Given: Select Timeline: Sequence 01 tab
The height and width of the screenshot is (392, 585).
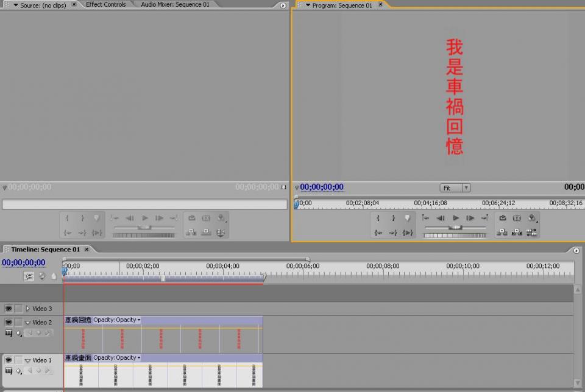Looking at the screenshot, I should (x=45, y=250).
